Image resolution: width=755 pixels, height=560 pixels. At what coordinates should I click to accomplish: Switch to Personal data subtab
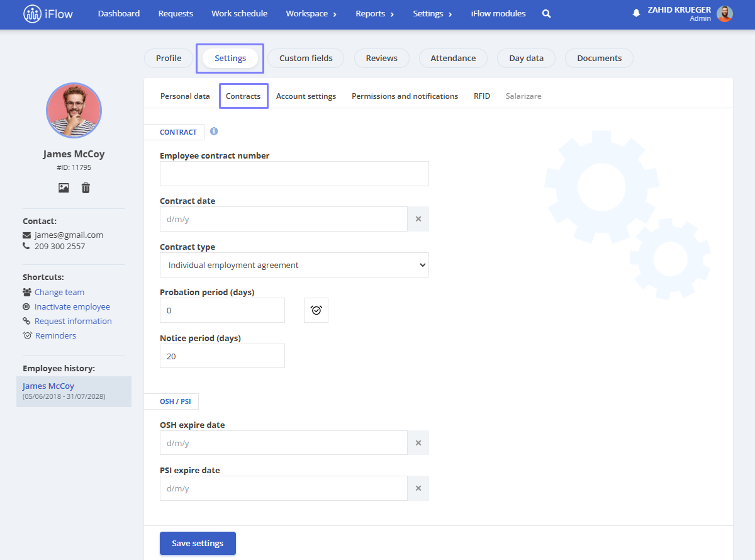(185, 96)
